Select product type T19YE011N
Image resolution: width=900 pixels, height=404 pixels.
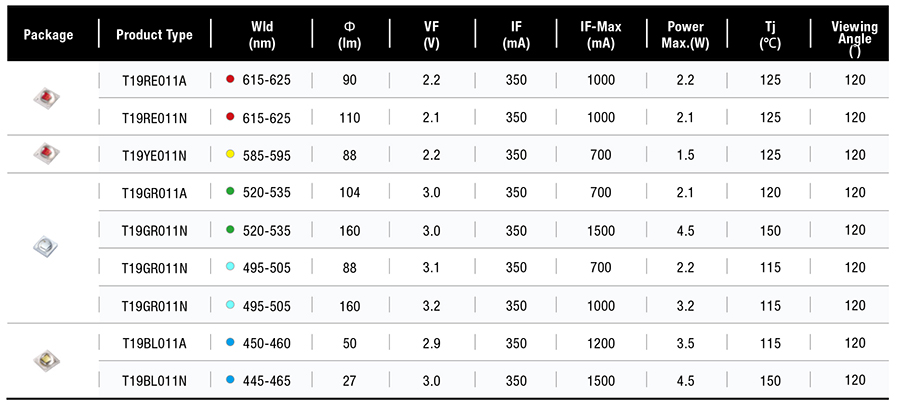pyautogui.click(x=154, y=154)
